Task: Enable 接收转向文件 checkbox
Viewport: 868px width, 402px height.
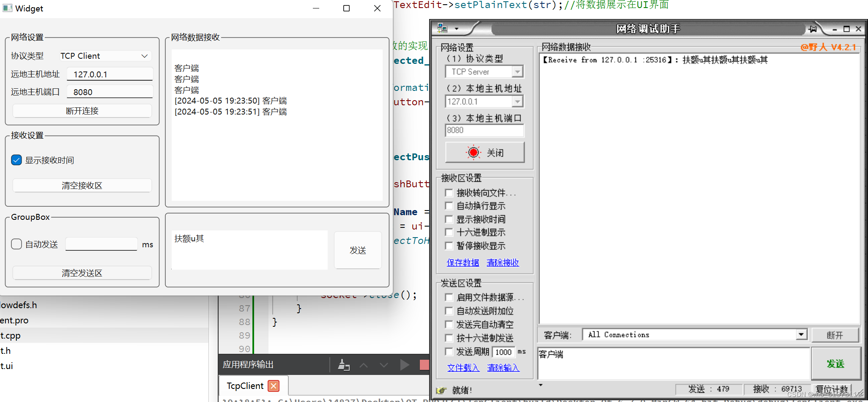Action: coord(449,193)
